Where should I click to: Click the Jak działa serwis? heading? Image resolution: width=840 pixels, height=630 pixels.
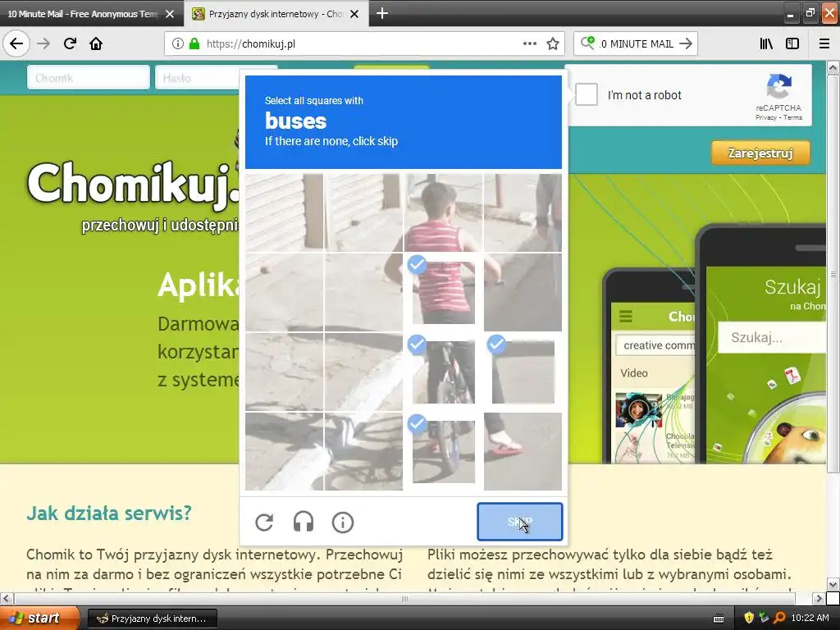(109, 514)
